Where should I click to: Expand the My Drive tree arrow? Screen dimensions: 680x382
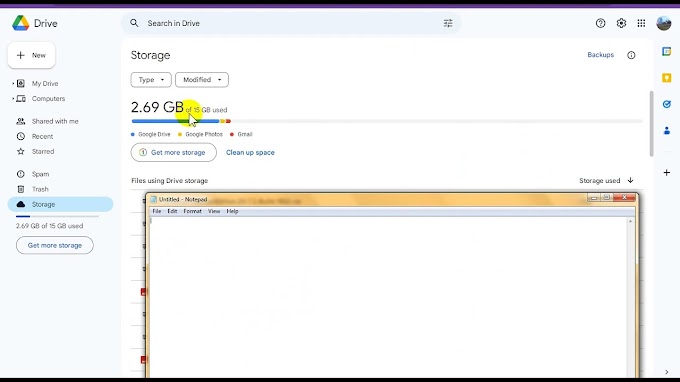[13, 83]
